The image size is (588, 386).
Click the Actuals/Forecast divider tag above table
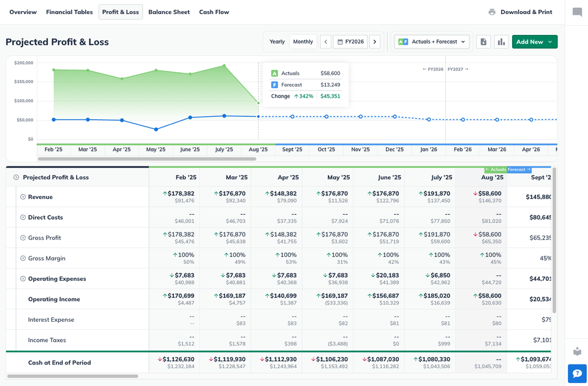pos(508,169)
